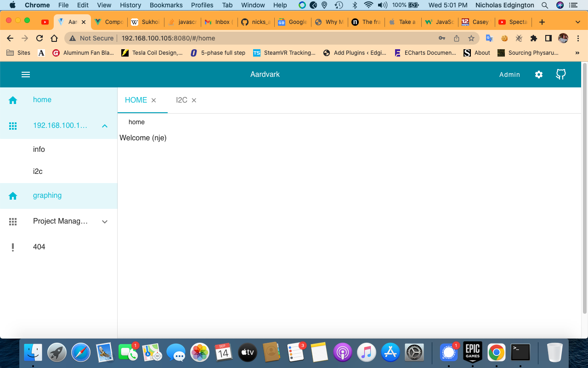Screen dimensions: 588x368
Task: Click the exclamation icon beside 404
Action: (13, 247)
